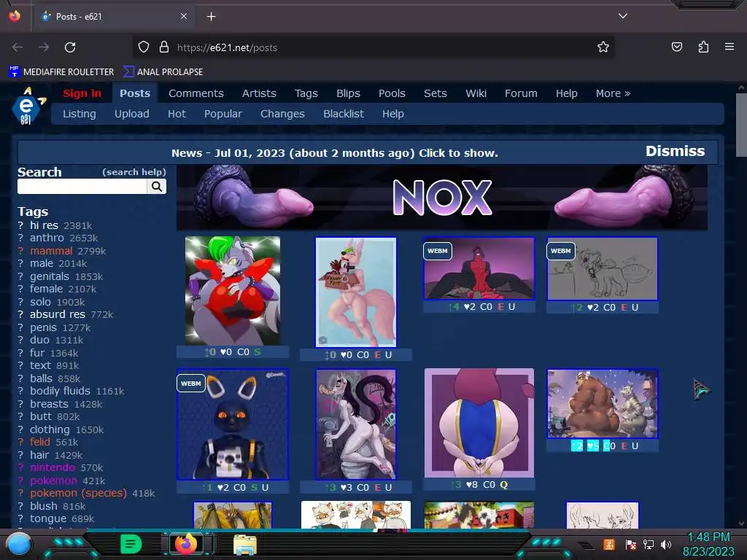Click the question mark beside hi res tag
This screenshot has height=560, width=747.
(x=20, y=225)
